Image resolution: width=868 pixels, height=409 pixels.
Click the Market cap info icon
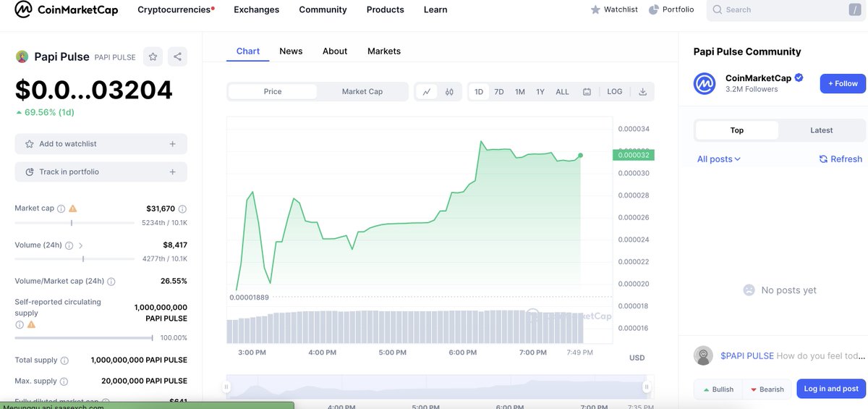click(61, 208)
